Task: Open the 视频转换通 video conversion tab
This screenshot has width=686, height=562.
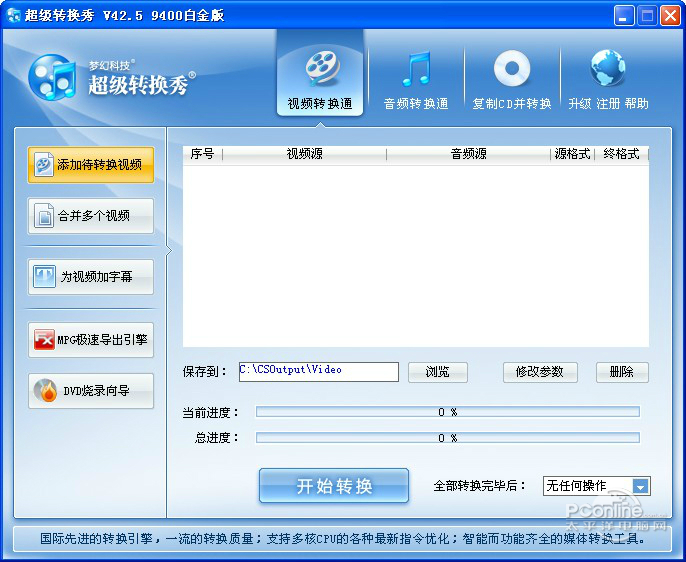Action: tap(320, 73)
